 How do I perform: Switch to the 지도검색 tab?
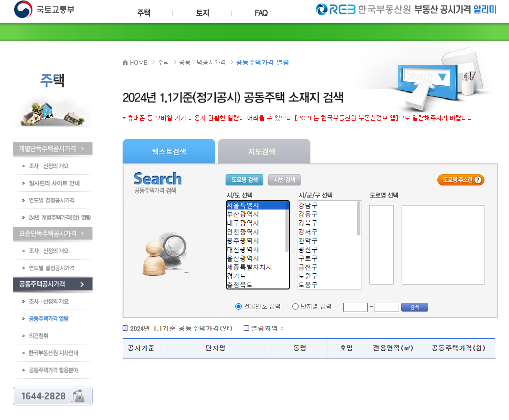tap(262, 152)
